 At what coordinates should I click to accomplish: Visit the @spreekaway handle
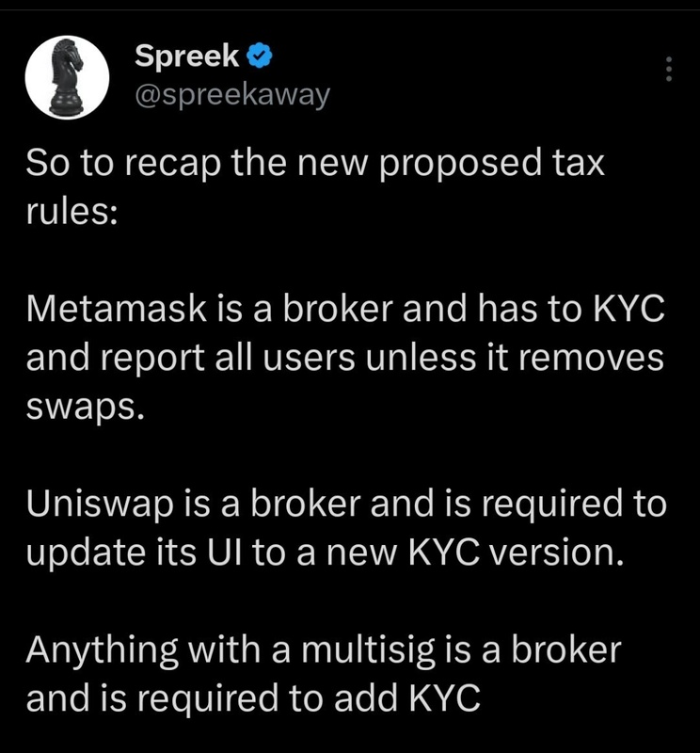click(x=232, y=95)
